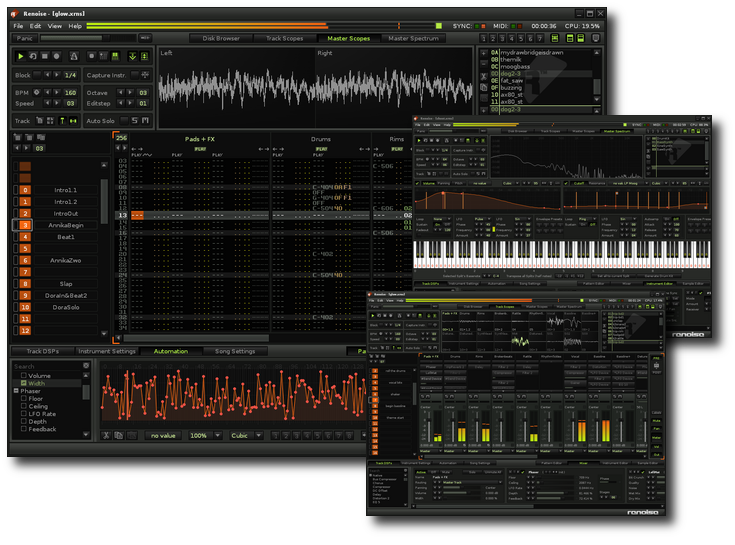The width and height of the screenshot is (735, 545).
Task: Add instrument with the plus icon beside list
Action: click(484, 53)
